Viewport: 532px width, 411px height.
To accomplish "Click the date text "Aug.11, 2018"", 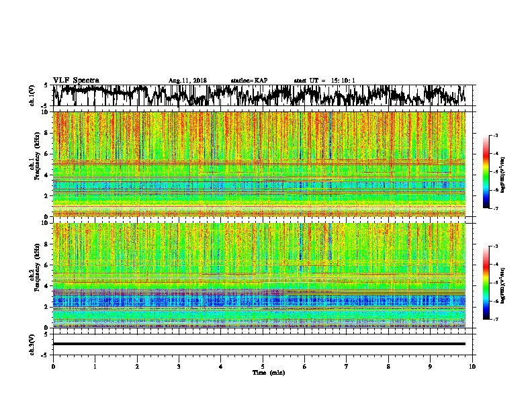I will pyautogui.click(x=187, y=81).
